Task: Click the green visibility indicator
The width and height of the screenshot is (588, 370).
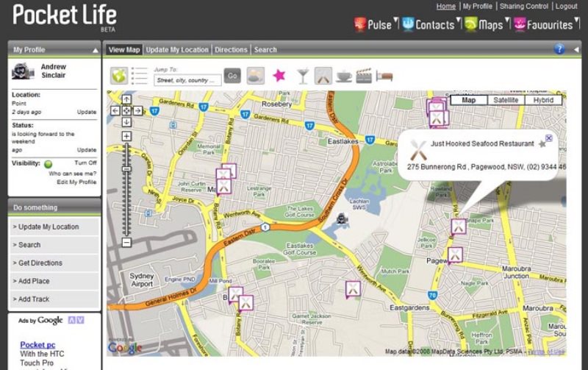Action: point(48,164)
